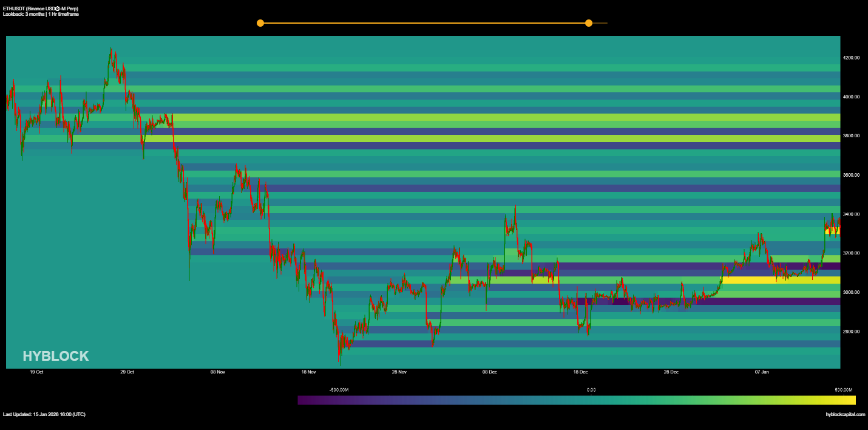868x430 pixels.
Task: Click the left handle of the range slider
Action: [x=260, y=23]
